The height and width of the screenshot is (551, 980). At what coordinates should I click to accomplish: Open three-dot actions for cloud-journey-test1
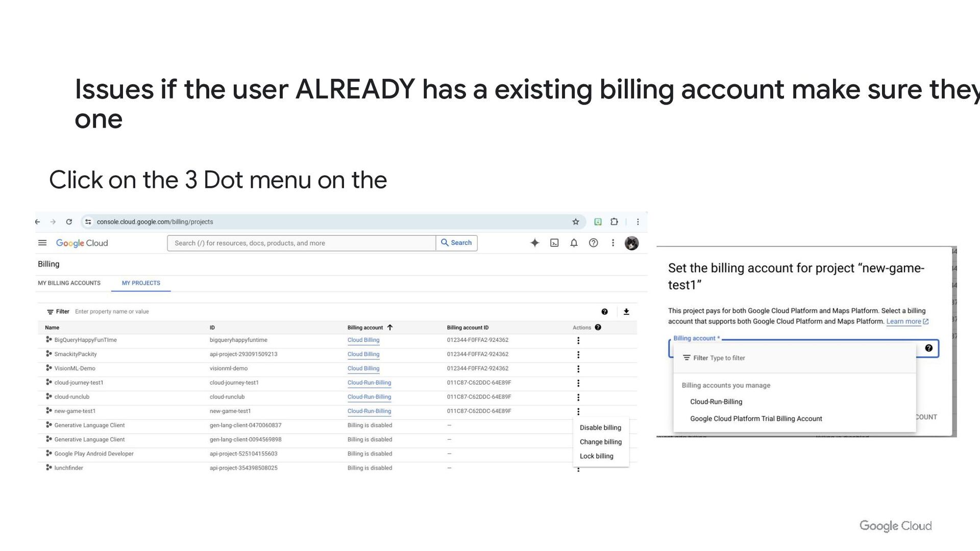coord(578,383)
